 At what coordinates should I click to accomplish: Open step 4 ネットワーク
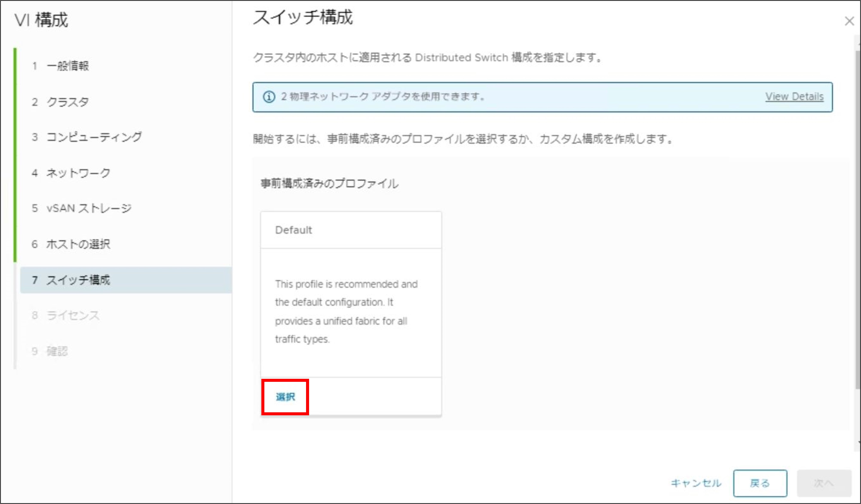click(x=78, y=173)
